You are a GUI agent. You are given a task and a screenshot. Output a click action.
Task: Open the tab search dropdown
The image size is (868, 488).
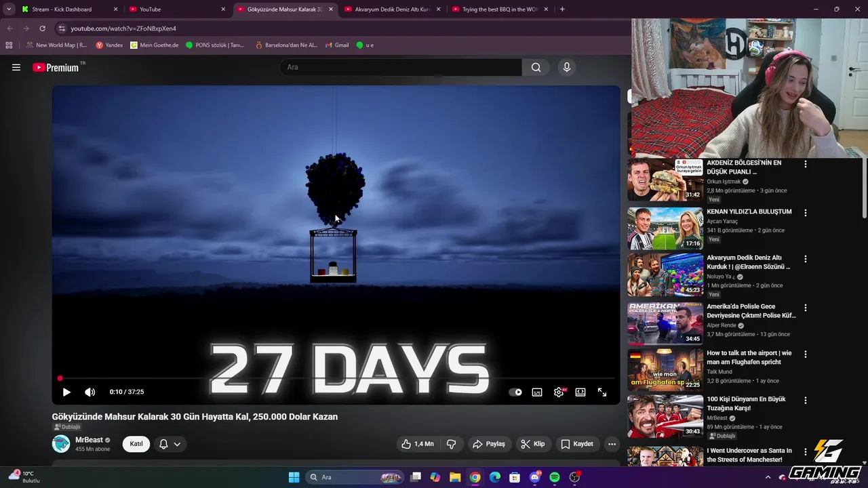click(x=8, y=9)
